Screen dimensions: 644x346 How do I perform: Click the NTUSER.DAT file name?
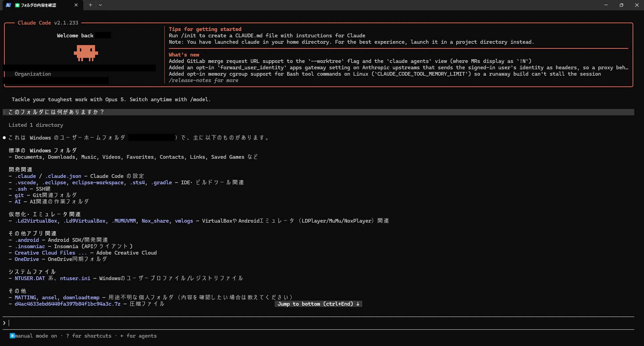click(x=30, y=278)
